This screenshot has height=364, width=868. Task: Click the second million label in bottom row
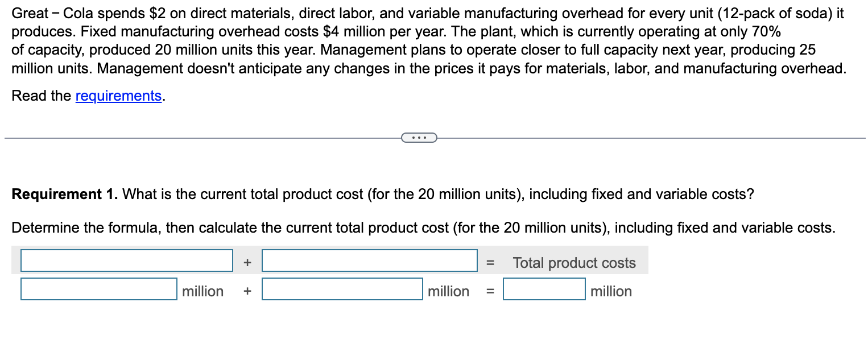tap(449, 291)
